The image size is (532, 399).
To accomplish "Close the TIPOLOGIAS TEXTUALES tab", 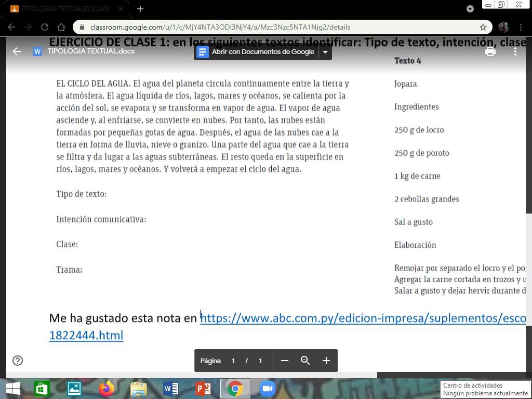I will 121,9.
